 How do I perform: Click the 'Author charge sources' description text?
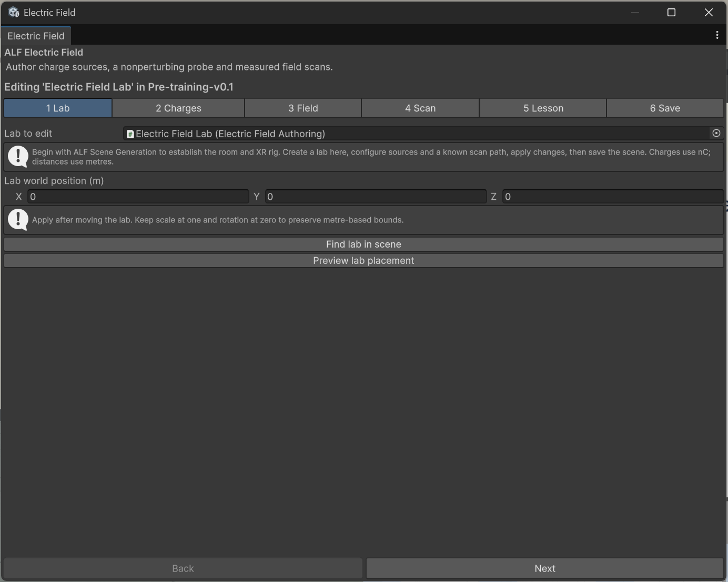click(x=169, y=67)
